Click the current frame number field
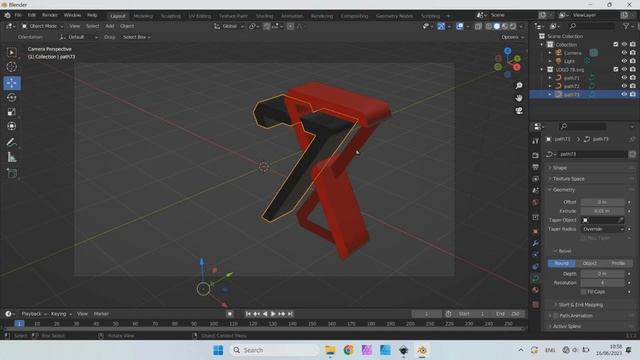 (427, 314)
